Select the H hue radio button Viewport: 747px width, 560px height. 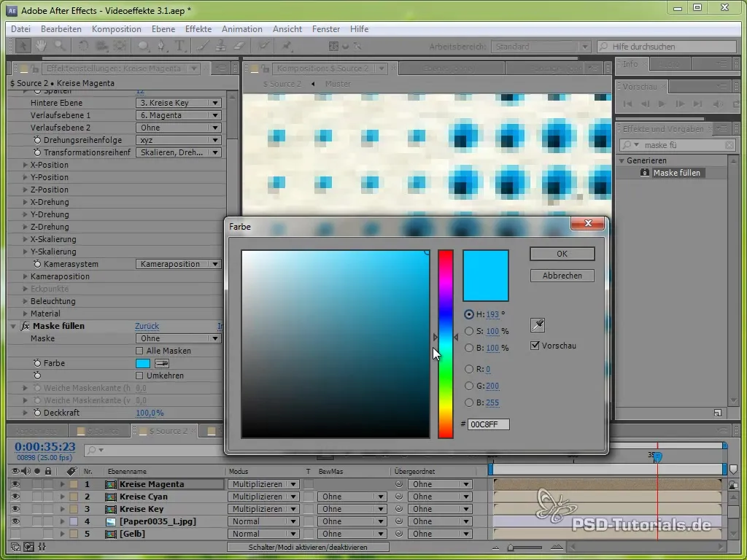click(x=469, y=314)
